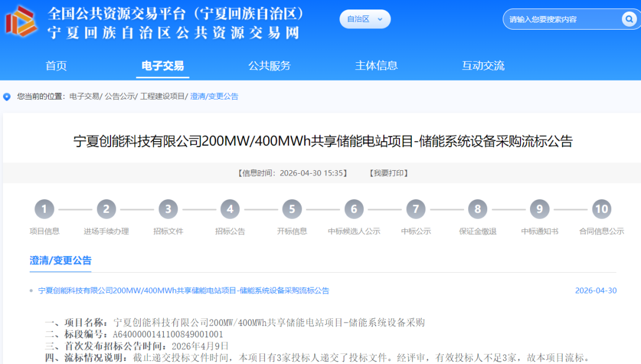Click the 首次发布招标公告时间 2026年4月9日 line
This screenshot has height=364, width=641.
[137, 346]
